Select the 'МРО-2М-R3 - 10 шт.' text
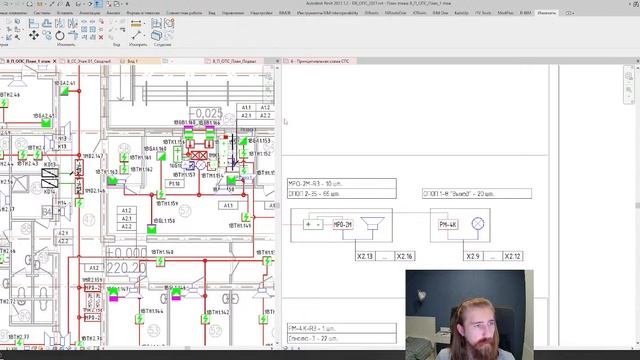 point(315,184)
